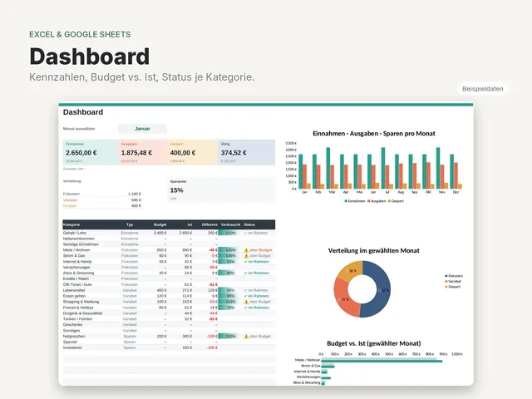Image resolution: width=532 pixels, height=399 pixels.
Task: Click the 'EXCEL & GOOGLE SHEETS' heading text
Action: point(80,34)
